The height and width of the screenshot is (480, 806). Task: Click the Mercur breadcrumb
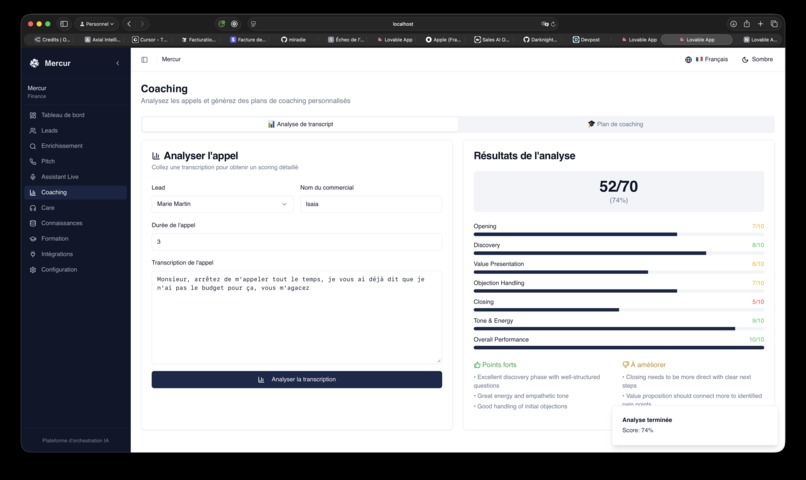(171, 59)
